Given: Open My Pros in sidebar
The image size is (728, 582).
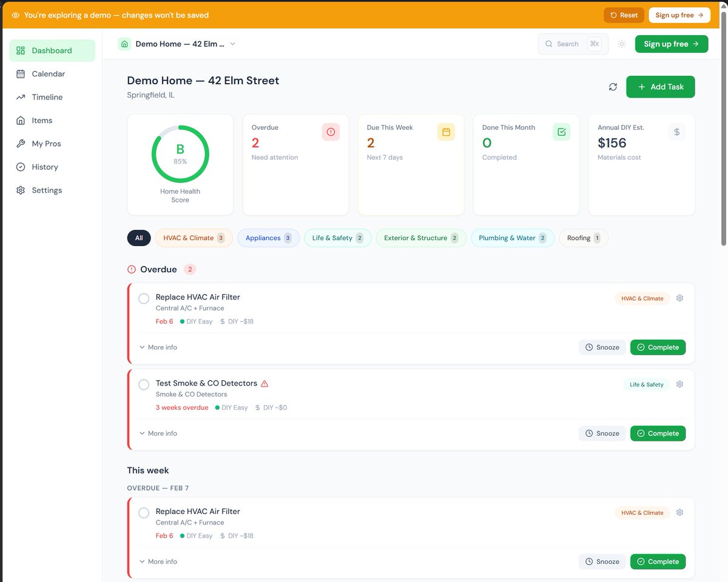Looking at the screenshot, I should [52, 144].
